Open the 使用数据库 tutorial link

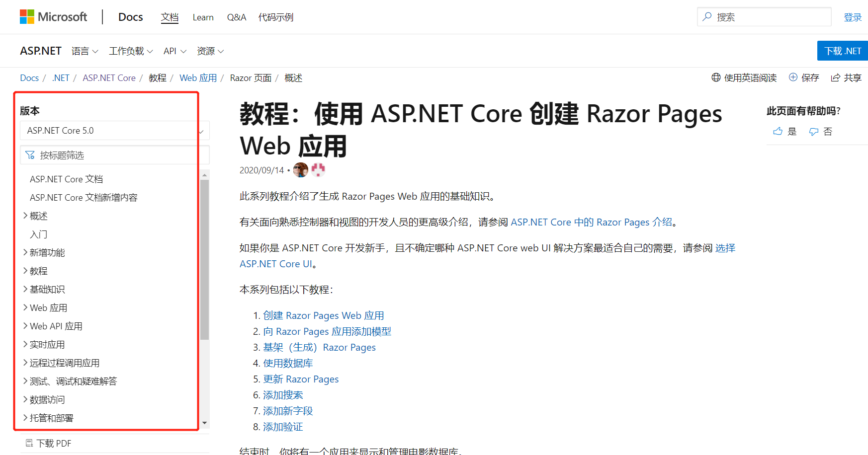coord(288,363)
